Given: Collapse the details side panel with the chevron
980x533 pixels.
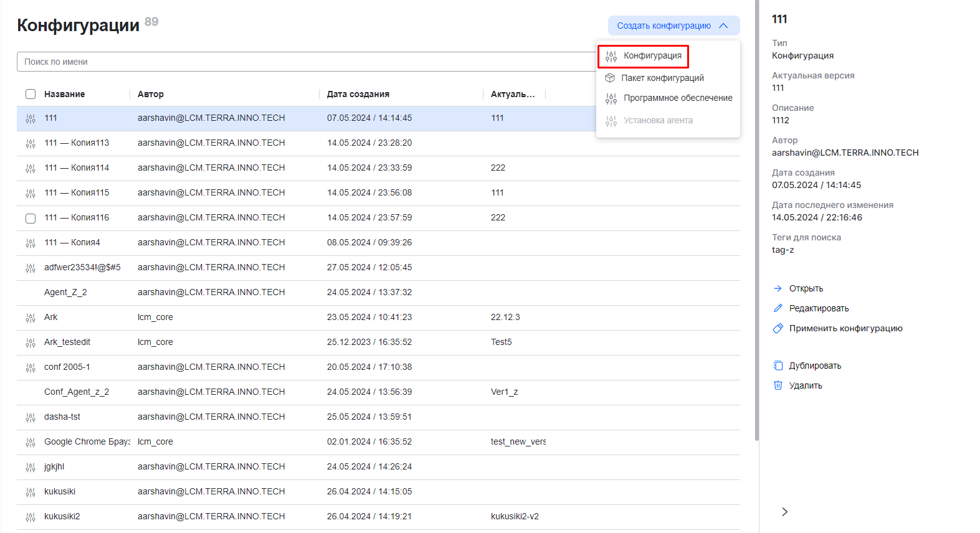Looking at the screenshot, I should click(x=784, y=511).
